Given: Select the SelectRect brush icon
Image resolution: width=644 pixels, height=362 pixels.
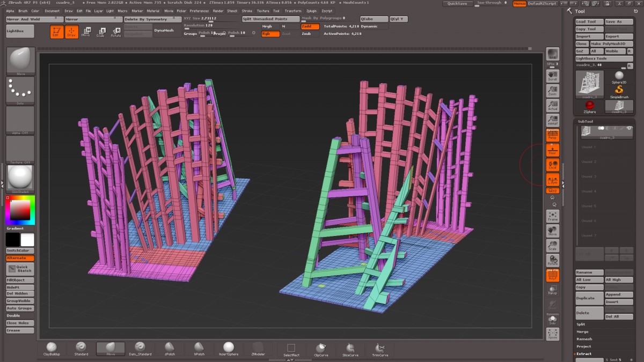Looking at the screenshot, I should 291,348.
